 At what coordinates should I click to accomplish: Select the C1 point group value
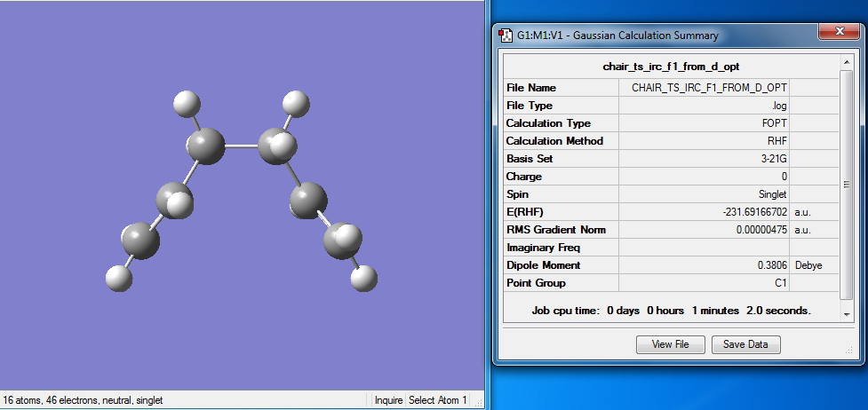[x=781, y=283]
